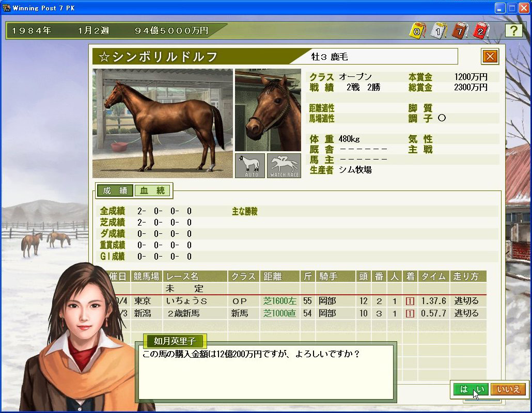Click the 調子 condition circle indicator
The height and width of the screenshot is (413, 532).
(442, 118)
